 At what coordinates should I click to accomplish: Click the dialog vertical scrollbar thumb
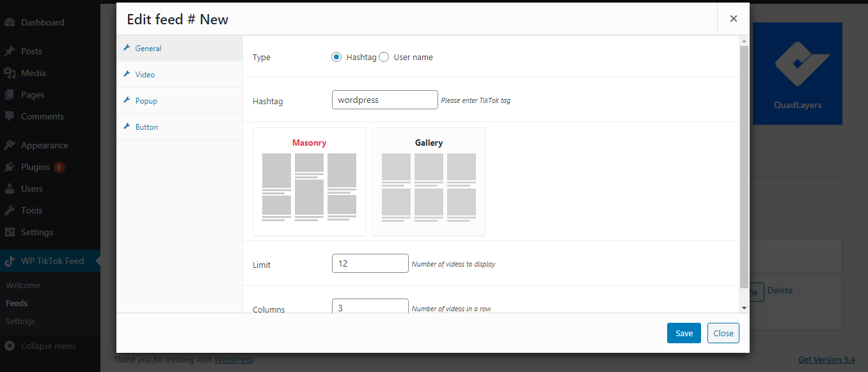(743, 166)
